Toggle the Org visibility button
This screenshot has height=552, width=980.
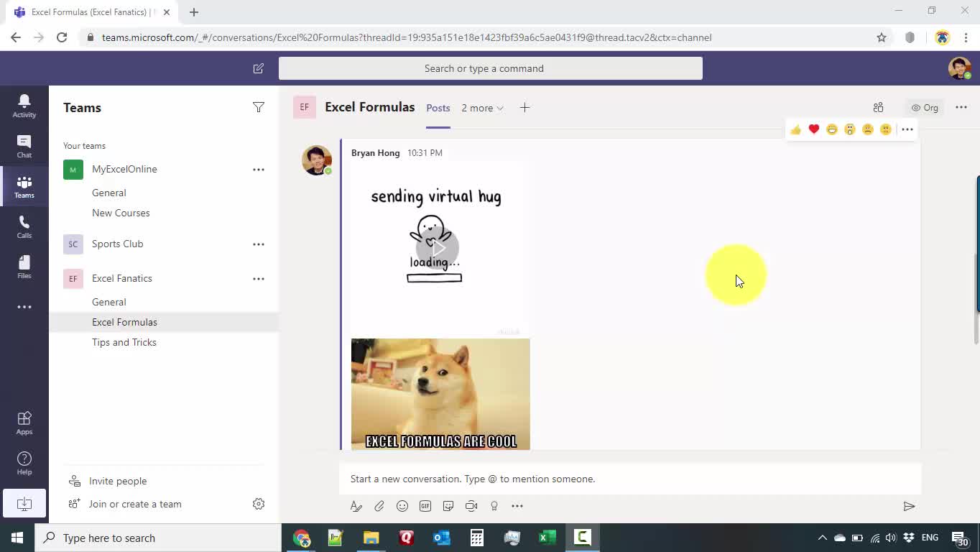point(924,108)
